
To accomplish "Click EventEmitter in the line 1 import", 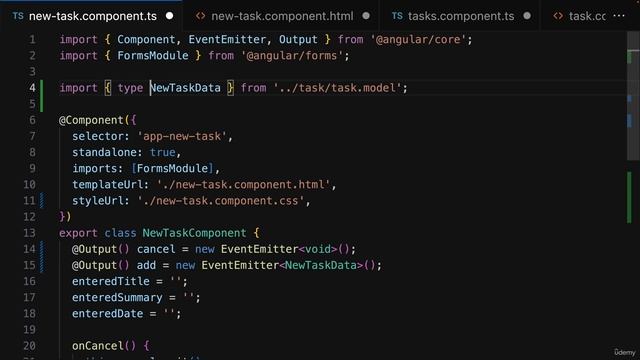I will tap(227, 40).
